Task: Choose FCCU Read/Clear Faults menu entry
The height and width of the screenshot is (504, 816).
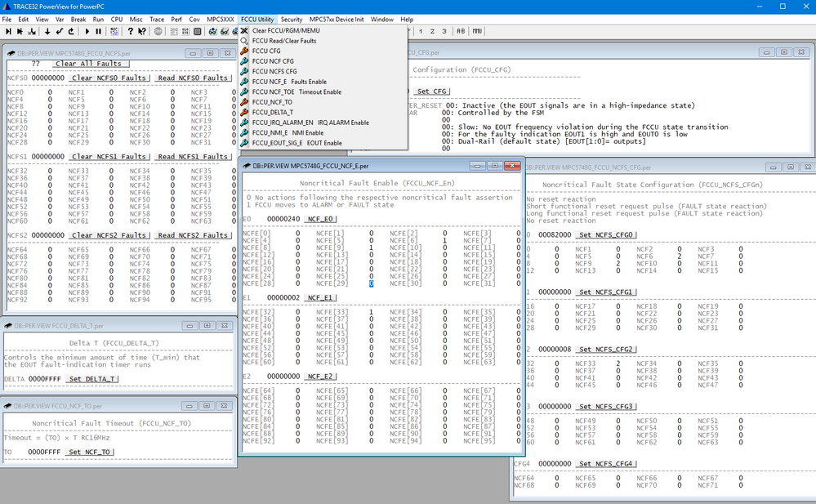Action: coord(283,41)
